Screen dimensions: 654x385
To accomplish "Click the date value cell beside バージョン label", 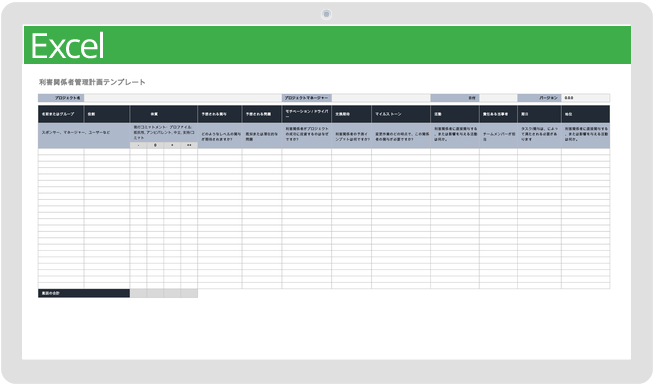I will (x=498, y=98).
